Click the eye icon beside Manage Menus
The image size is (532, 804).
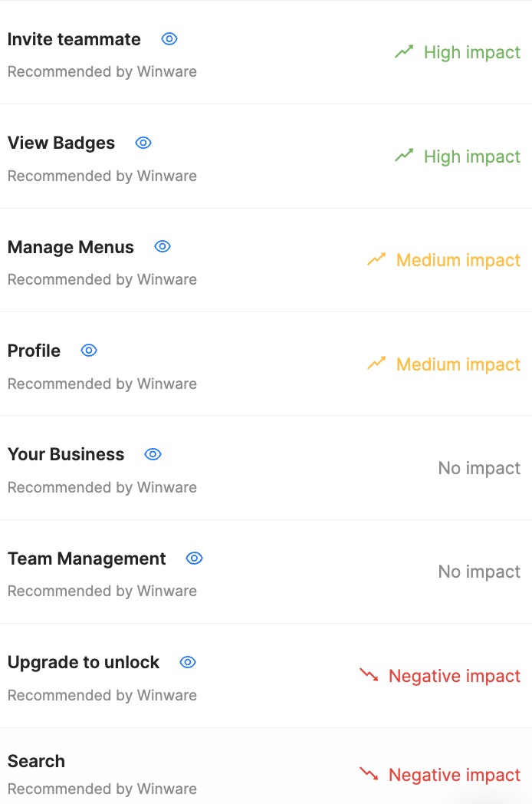(x=163, y=246)
